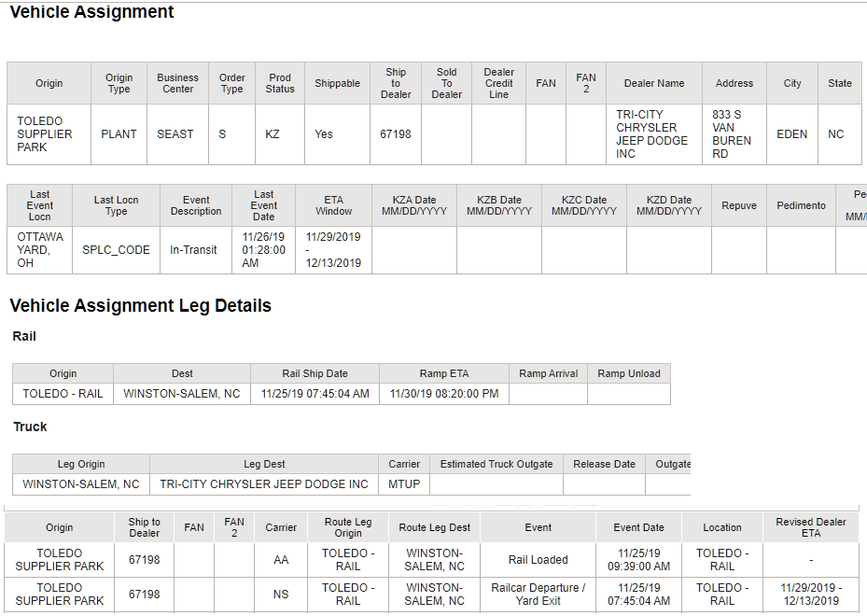
Task: Click the '11/26/19 01:28:00 AM' last event date
Action: [x=264, y=249]
